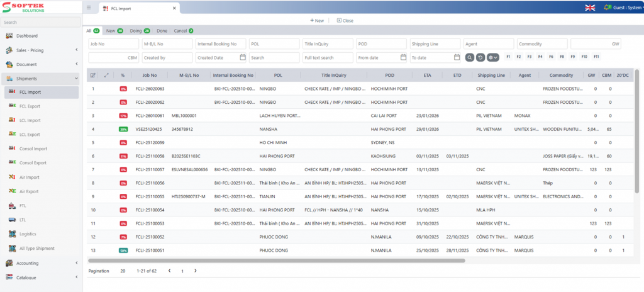Open the FTL truck shipment item
644x292 pixels.
coord(14,206)
